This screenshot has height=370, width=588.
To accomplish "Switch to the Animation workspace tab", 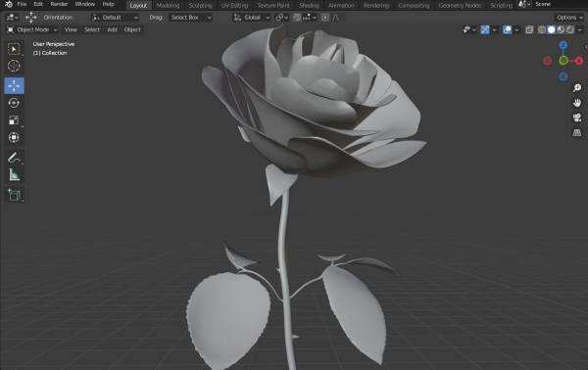I will click(x=341, y=5).
